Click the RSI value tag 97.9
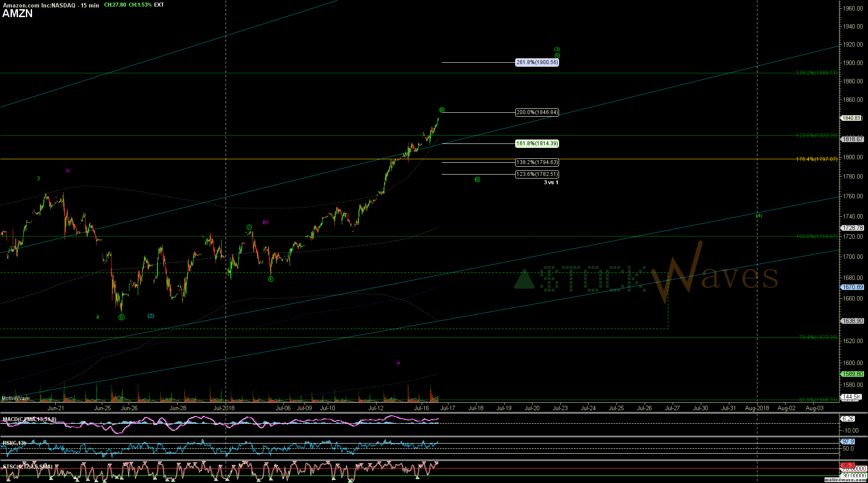Viewport: 868px width, 483px height. (848, 441)
